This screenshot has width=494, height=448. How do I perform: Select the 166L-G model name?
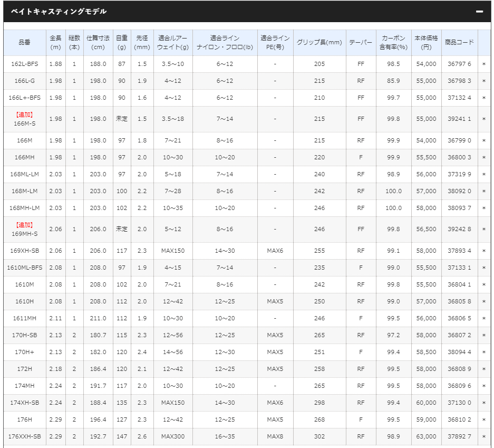(24, 81)
